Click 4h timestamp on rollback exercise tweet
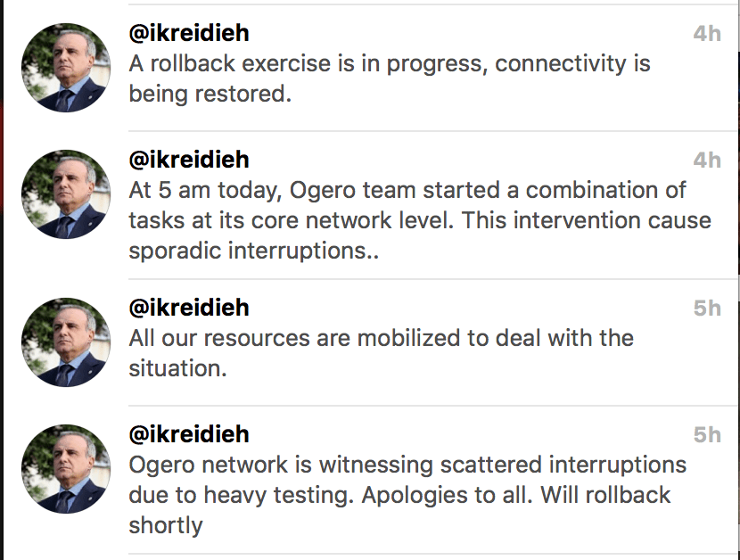The image size is (740, 560). click(706, 34)
